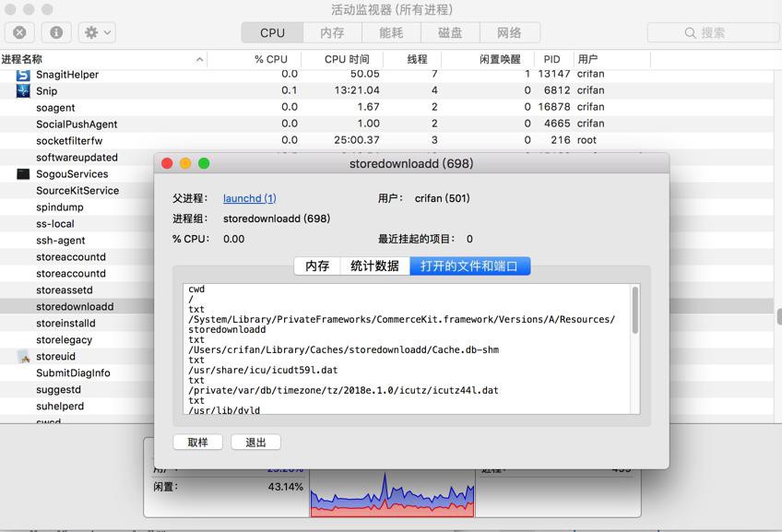Select the storedownloadd process row
Viewport: 782px width, 532px height.
coord(77,307)
